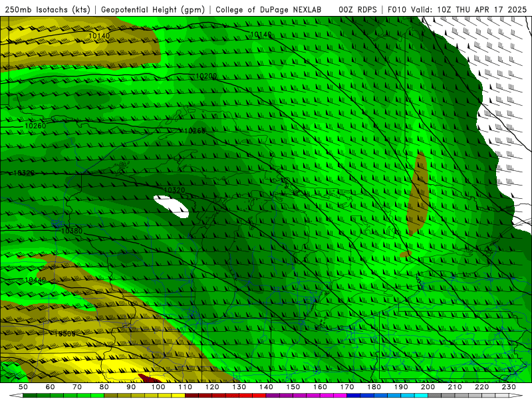Click the 160 value on the color scale
The image size is (532, 399).
point(320,387)
